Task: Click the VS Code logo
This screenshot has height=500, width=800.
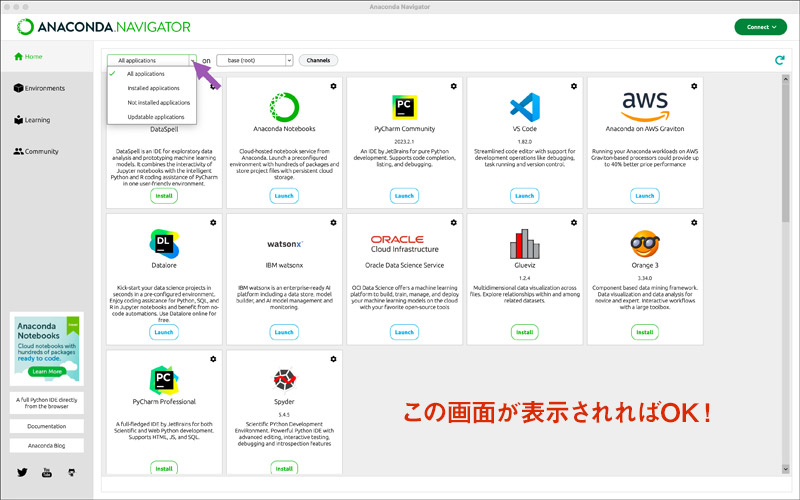Action: [524, 107]
